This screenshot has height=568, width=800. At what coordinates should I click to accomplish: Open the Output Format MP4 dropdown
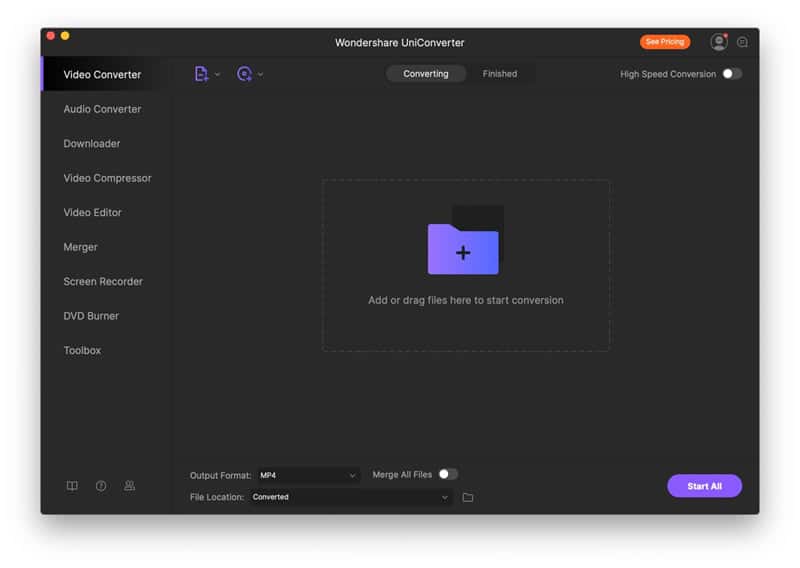point(308,476)
